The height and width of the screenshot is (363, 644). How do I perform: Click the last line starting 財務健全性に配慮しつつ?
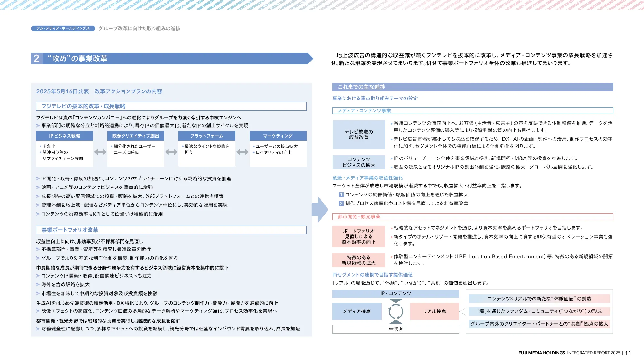pos(168,329)
